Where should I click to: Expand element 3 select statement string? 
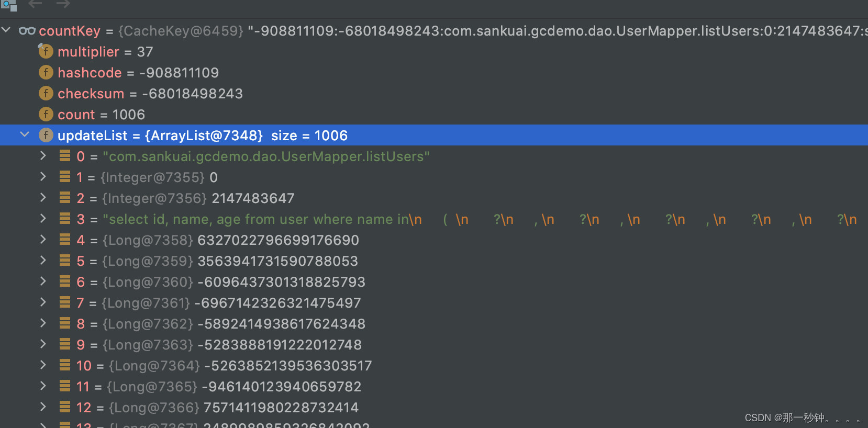(x=43, y=219)
